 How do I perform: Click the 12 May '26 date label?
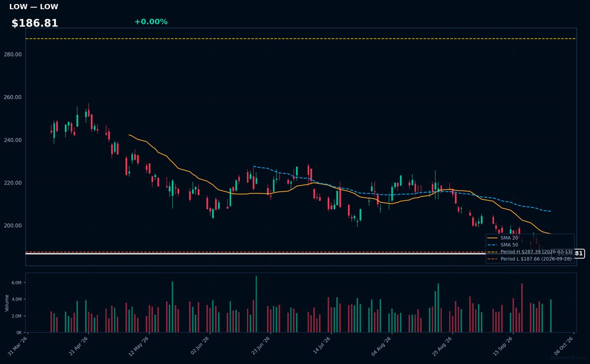coord(140,347)
